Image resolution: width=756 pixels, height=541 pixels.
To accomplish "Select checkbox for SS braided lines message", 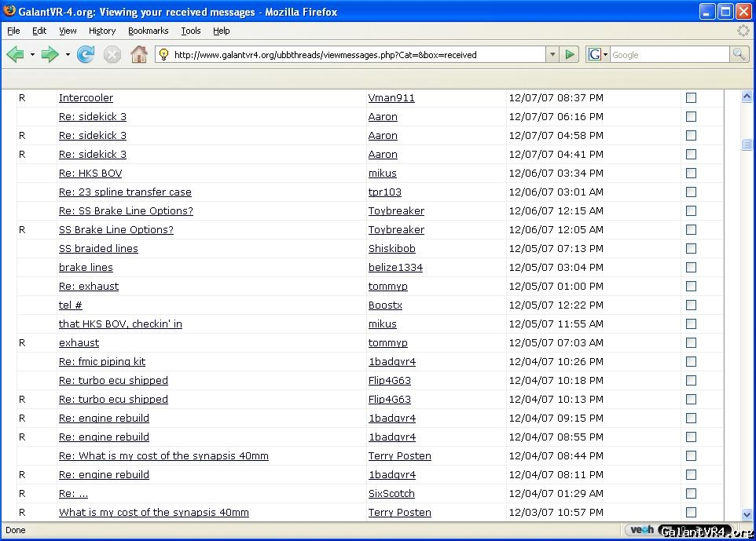I will pos(691,248).
